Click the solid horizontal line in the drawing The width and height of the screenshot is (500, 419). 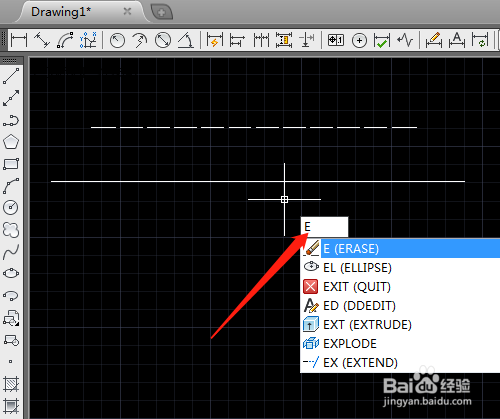258,181
